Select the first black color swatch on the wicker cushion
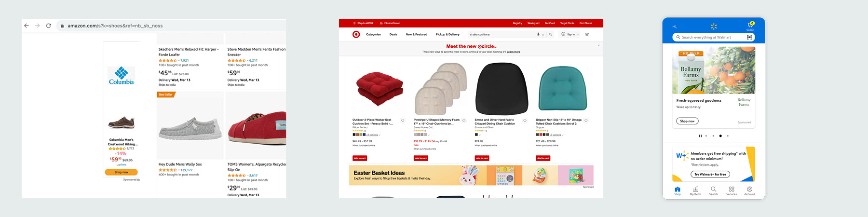Viewport: 868px width, 217px height. point(354,135)
